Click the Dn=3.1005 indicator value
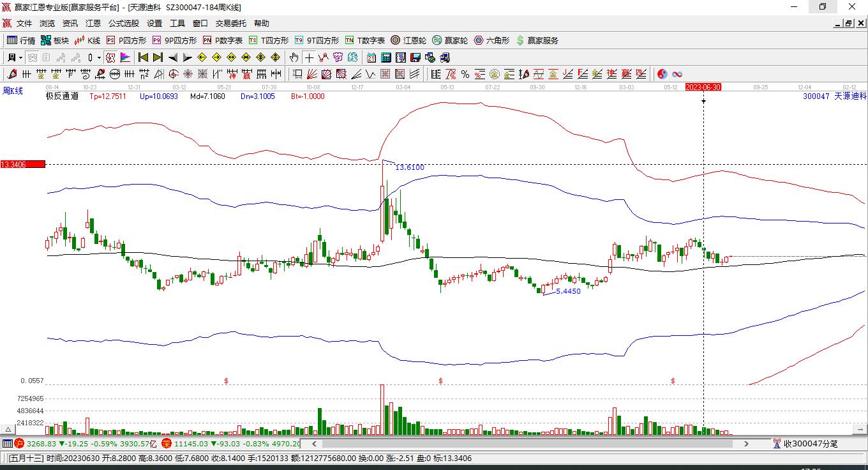The width and height of the screenshot is (868, 470). [258, 96]
